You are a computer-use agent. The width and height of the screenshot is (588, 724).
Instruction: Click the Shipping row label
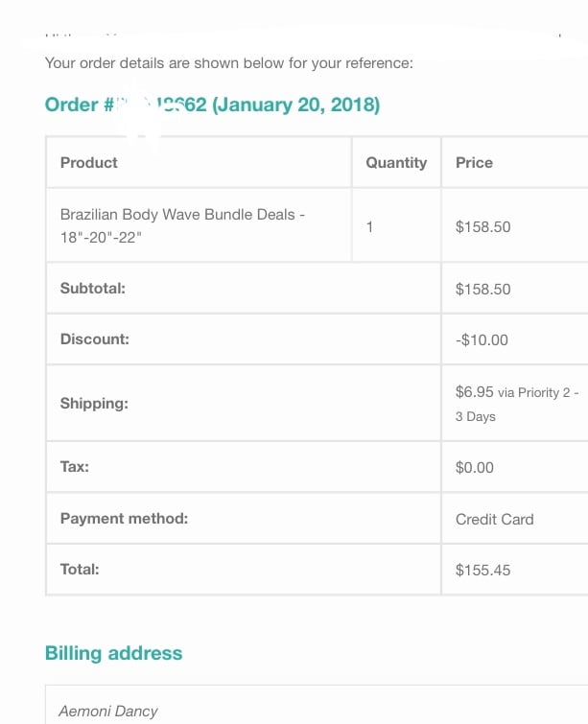(x=94, y=404)
